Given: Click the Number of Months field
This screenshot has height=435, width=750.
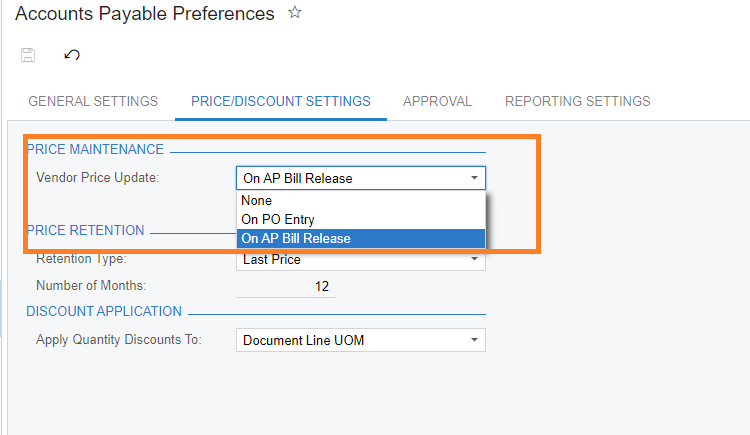Looking at the screenshot, I should tap(286, 287).
